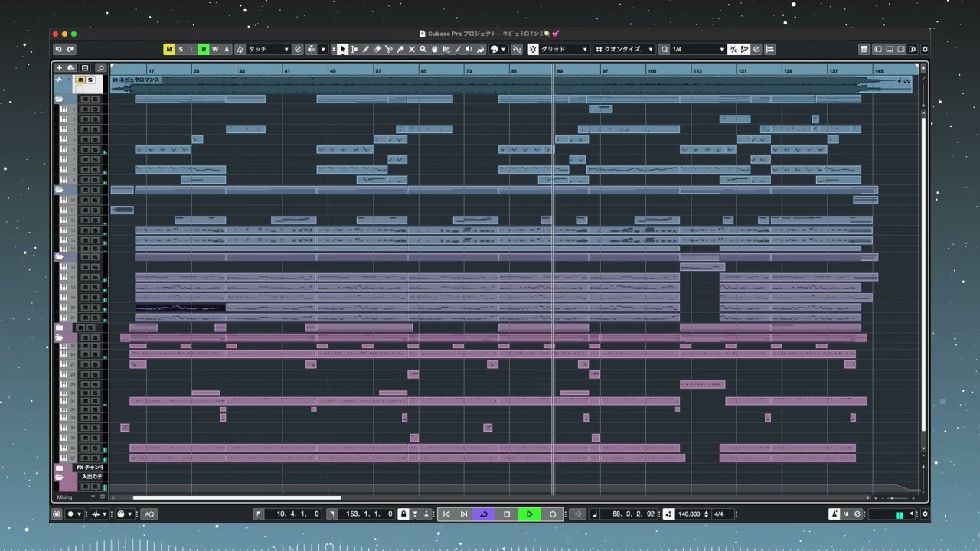Select the Split scissors tool
This screenshot has width=980, height=551.
tap(388, 49)
